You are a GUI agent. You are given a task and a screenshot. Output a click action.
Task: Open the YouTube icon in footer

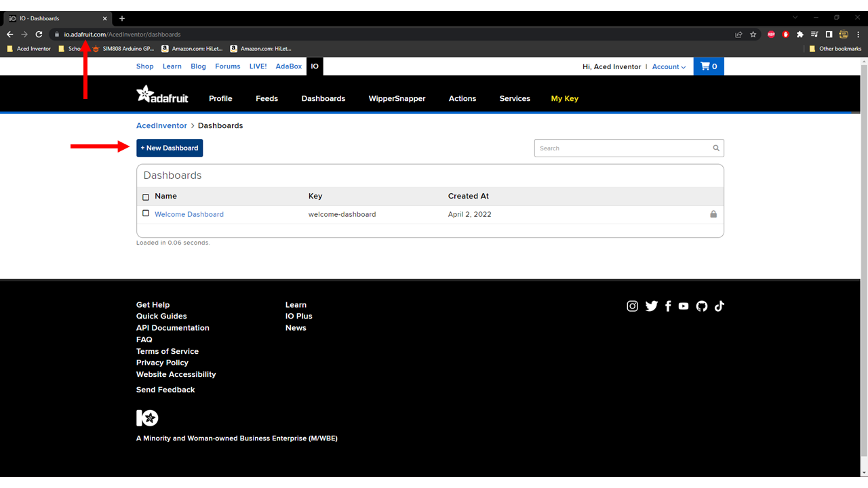tap(684, 306)
